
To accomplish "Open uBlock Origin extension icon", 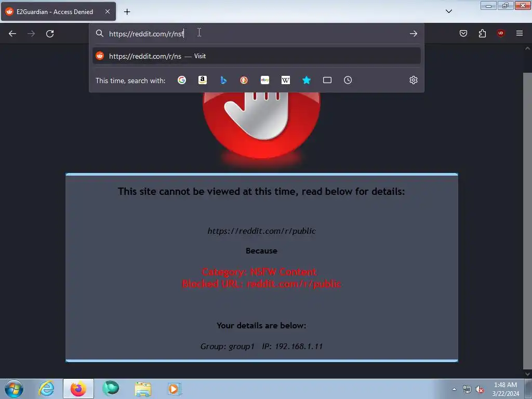I will (500, 33).
